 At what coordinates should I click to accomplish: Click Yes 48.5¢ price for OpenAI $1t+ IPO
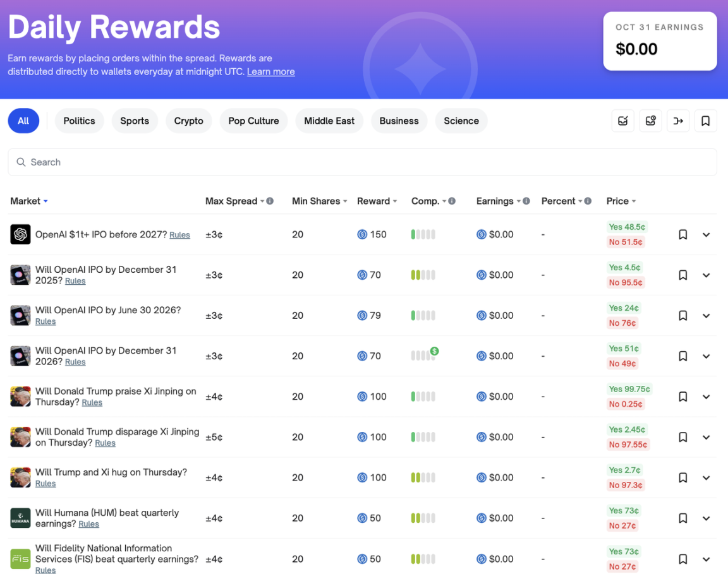click(x=626, y=227)
